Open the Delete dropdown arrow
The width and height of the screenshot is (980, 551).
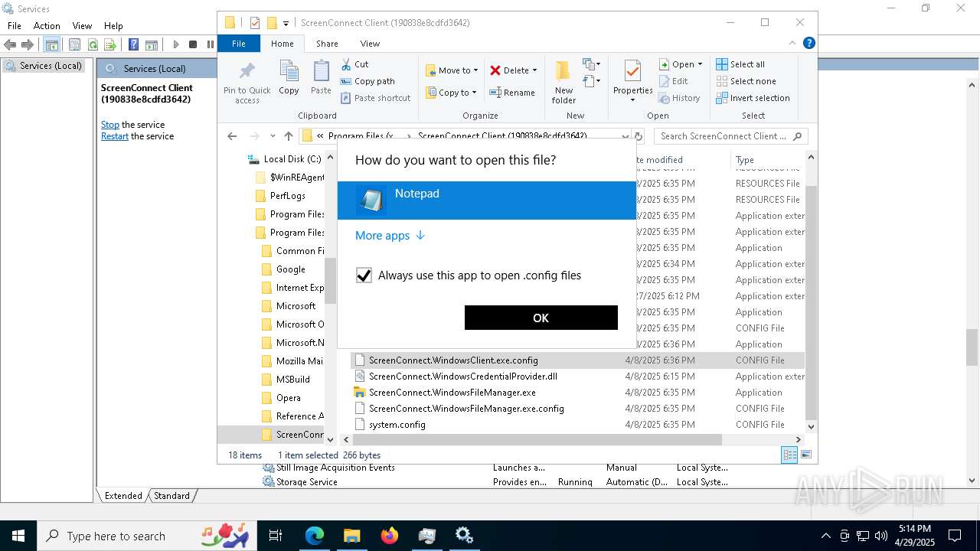pos(534,70)
